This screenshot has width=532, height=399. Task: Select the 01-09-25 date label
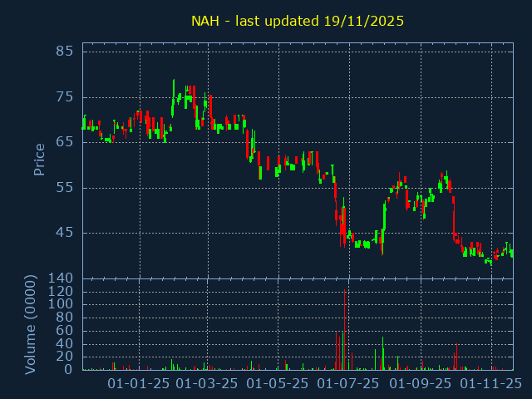point(420,384)
